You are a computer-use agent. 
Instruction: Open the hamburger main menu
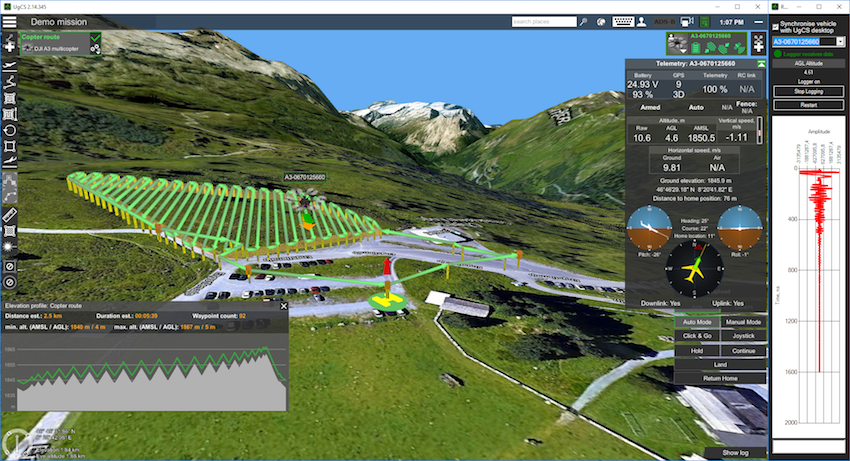[11, 22]
